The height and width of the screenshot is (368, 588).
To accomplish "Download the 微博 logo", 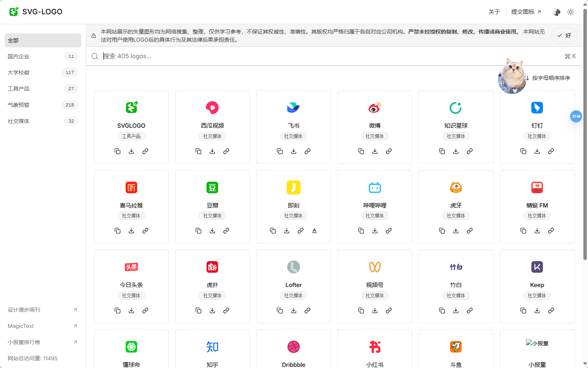I will 375,151.
